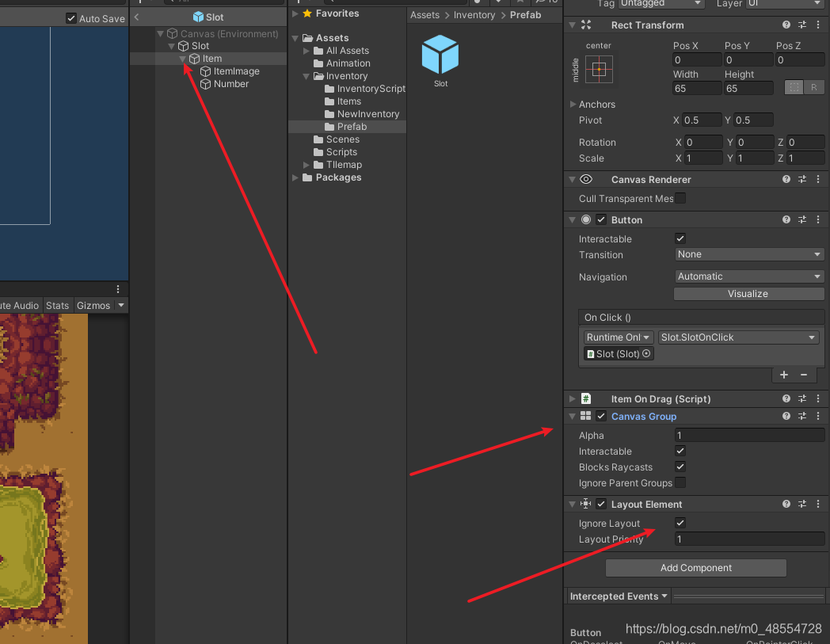This screenshot has height=644, width=830.
Task: Open Canvas Group help icon
Action: [786, 417]
